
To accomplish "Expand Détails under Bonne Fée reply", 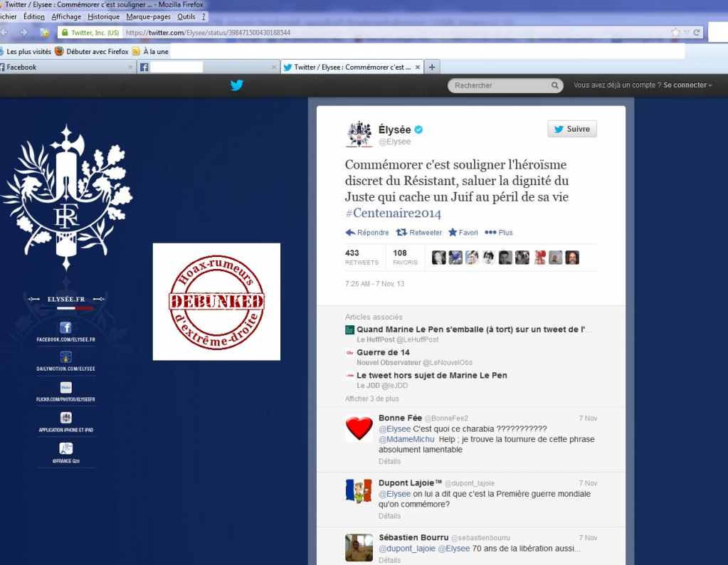I will (x=389, y=462).
